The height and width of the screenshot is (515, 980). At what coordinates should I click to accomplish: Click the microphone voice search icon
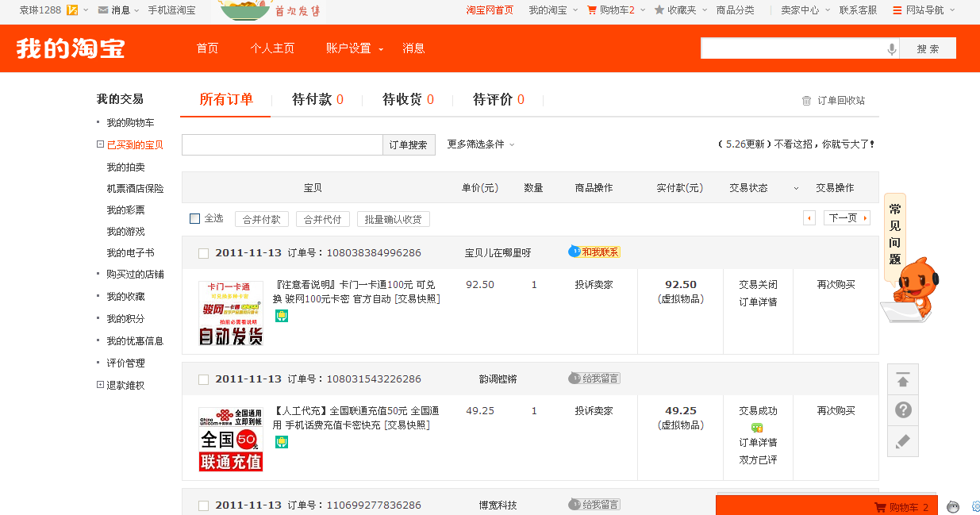click(892, 49)
